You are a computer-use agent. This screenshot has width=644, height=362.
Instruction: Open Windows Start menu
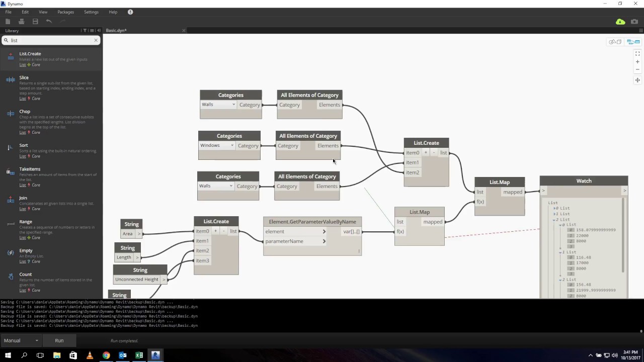tap(8, 355)
